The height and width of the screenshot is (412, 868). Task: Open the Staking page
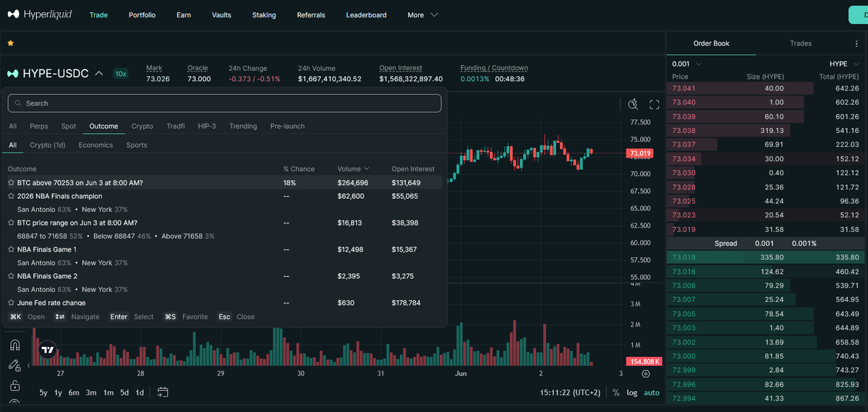coord(264,14)
